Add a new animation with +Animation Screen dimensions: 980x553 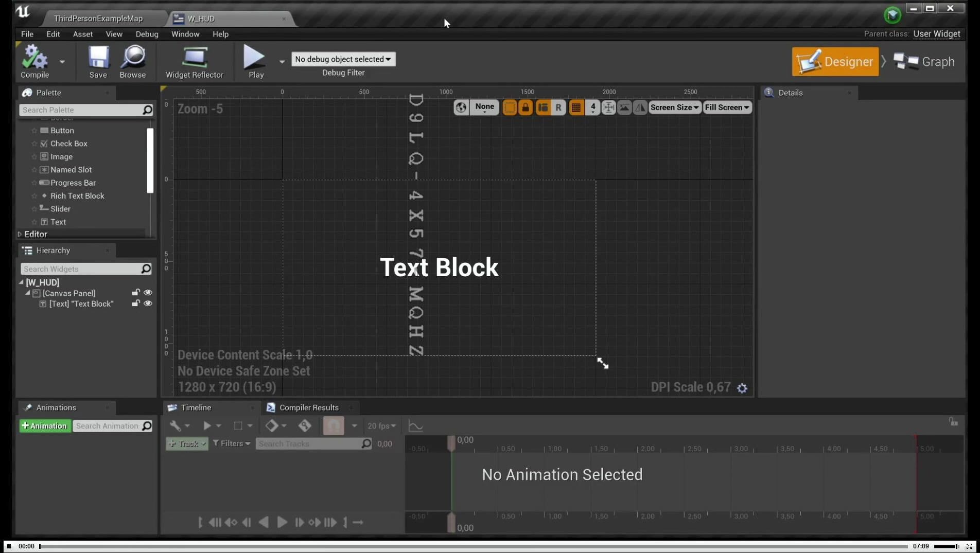45,426
